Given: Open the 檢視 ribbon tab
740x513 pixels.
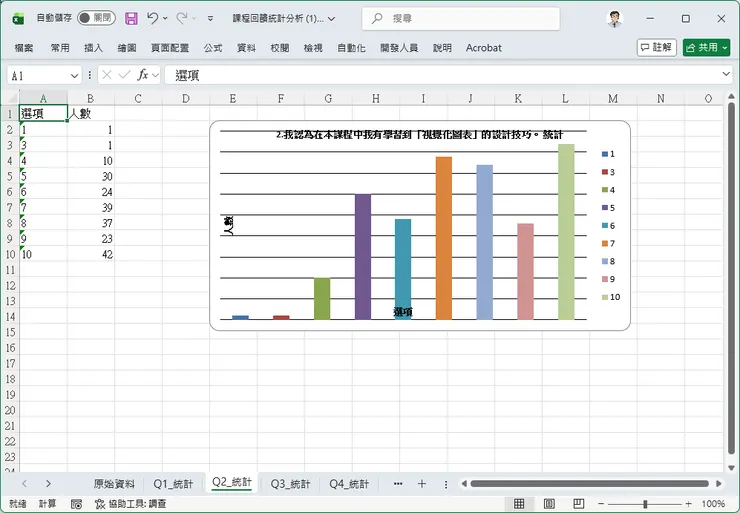Looking at the screenshot, I should (313, 48).
